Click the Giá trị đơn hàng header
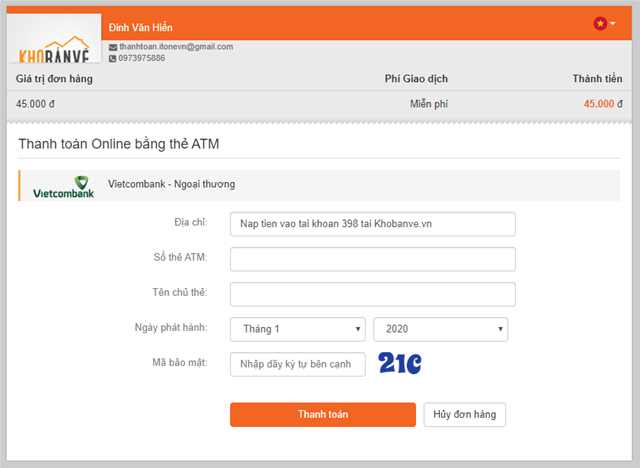The image size is (640, 468). point(54,79)
